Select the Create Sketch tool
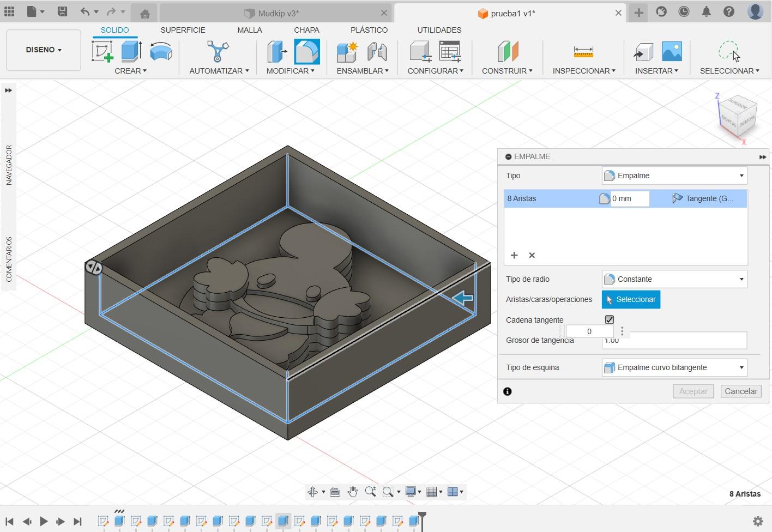This screenshot has height=532, width=772. tap(102, 52)
